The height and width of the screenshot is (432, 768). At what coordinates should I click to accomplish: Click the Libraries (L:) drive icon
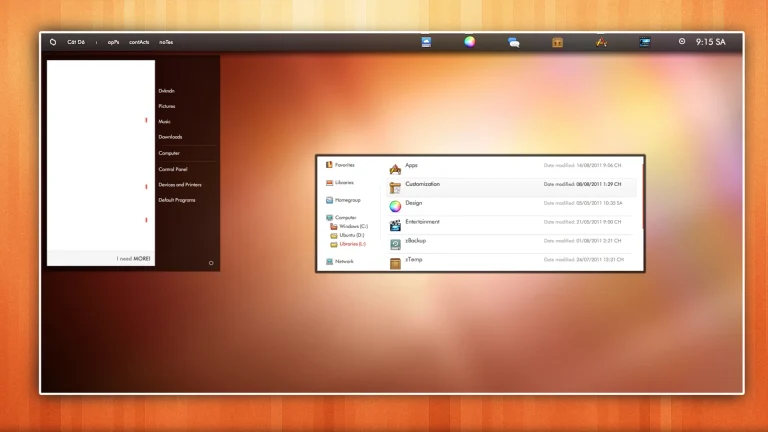coord(334,244)
